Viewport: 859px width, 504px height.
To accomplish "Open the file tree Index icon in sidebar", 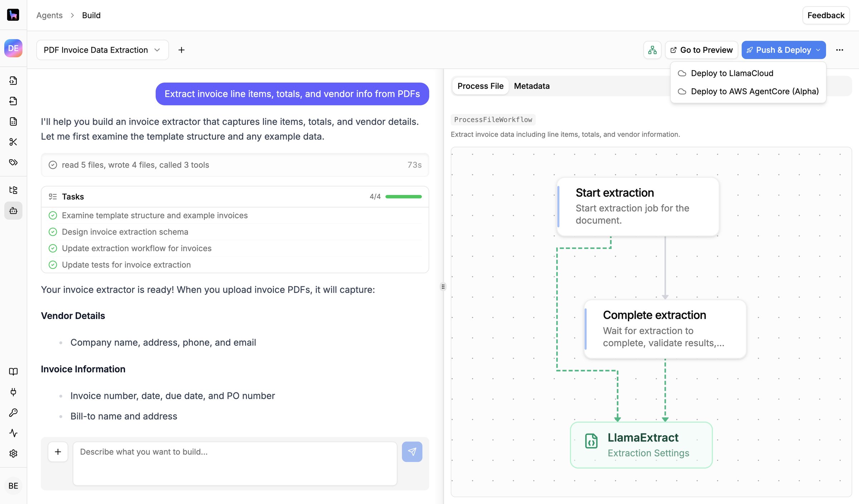I will point(13,190).
